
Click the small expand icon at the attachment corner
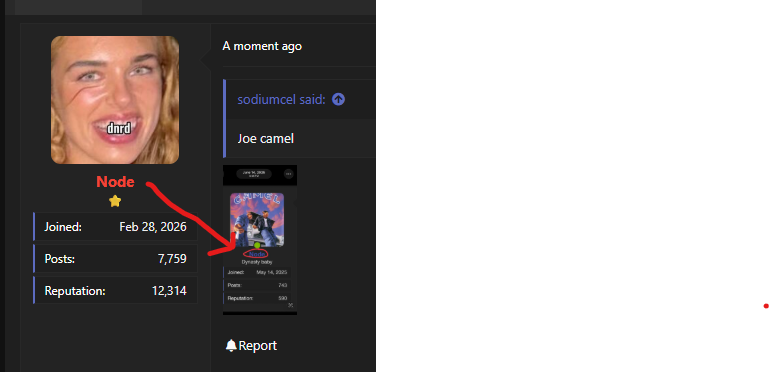tap(290, 305)
